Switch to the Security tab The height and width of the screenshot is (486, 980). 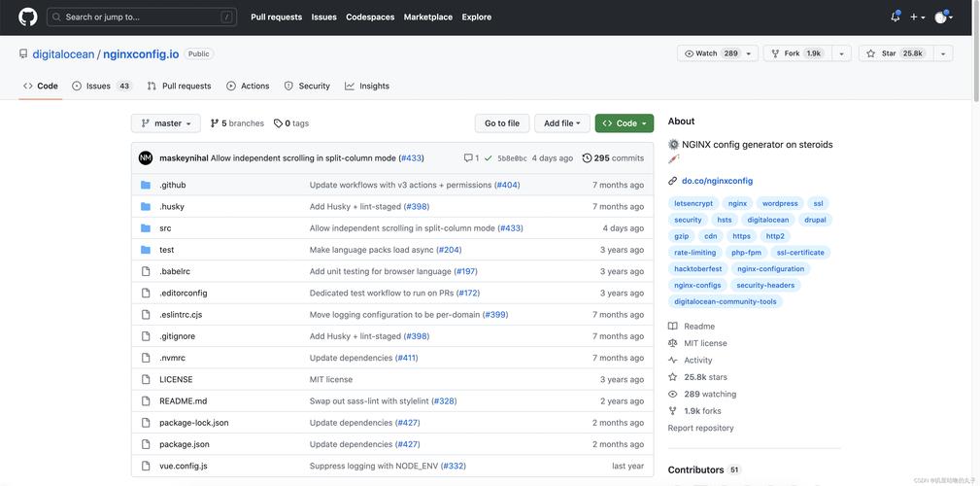[x=307, y=86]
